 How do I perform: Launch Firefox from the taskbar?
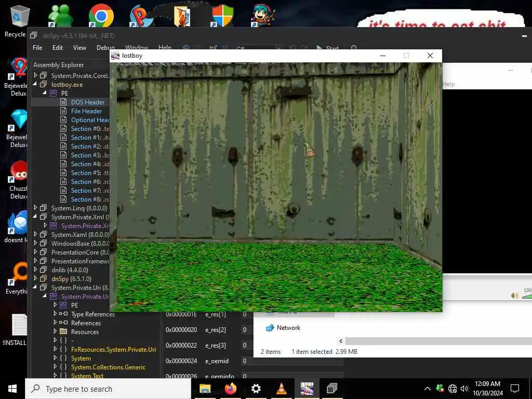[x=231, y=389]
